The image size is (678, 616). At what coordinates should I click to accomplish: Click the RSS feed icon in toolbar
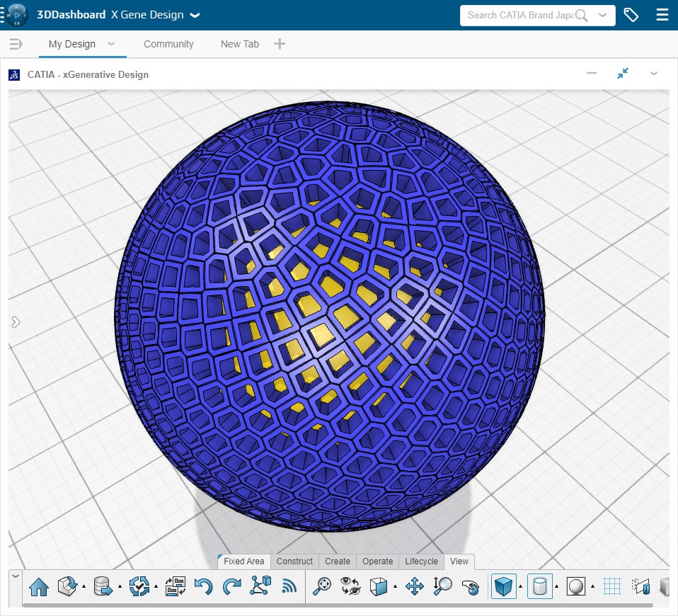click(289, 586)
